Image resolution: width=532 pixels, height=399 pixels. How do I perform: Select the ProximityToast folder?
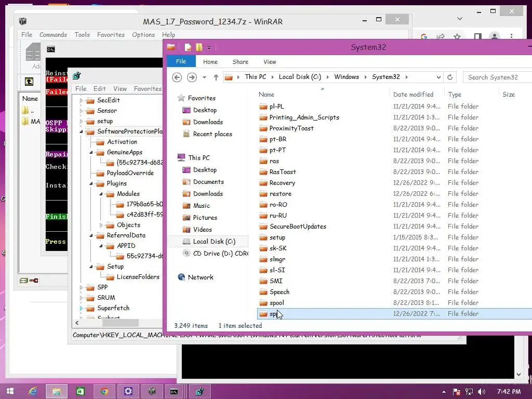click(x=291, y=128)
